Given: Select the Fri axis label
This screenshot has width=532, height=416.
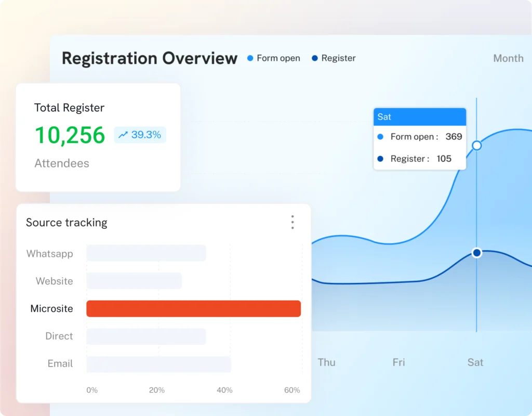Looking at the screenshot, I should pos(398,362).
